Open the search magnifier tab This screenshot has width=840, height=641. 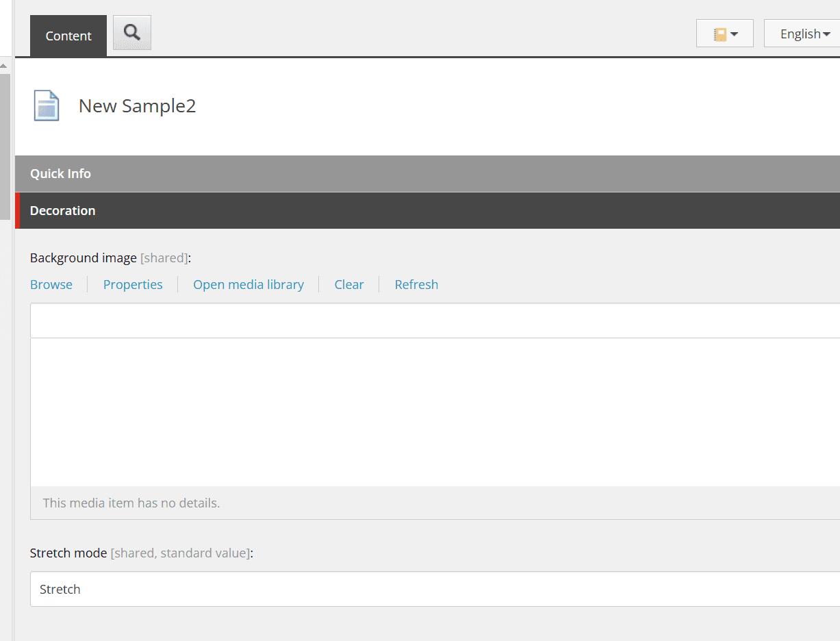131,32
